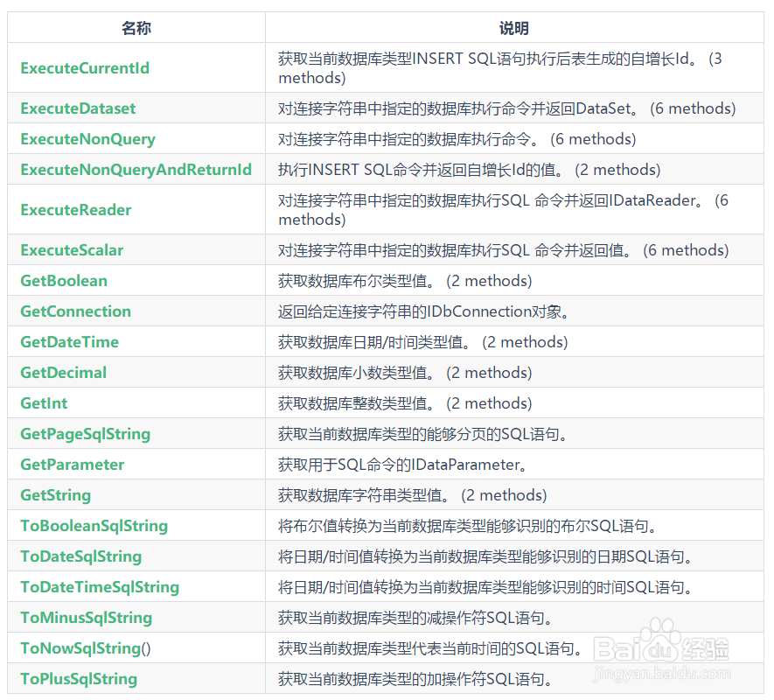Open the ToMinusSqlString link
Viewport: 774px width, 700px height.
click(87, 618)
